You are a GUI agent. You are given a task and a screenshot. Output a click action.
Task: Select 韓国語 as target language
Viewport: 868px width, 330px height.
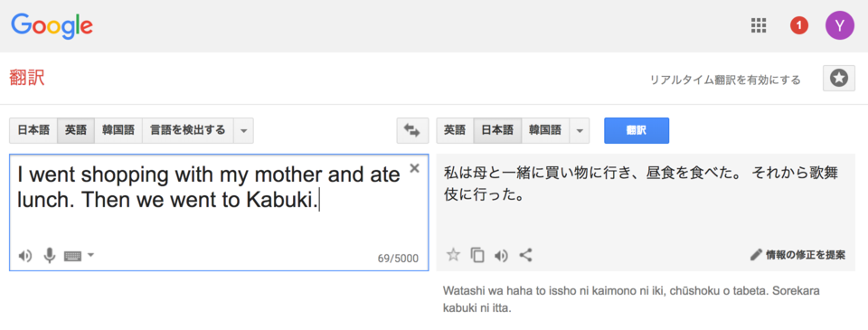(x=545, y=131)
